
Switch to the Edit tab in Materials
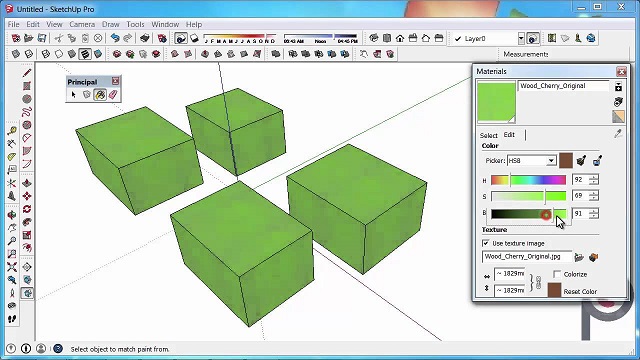509,135
